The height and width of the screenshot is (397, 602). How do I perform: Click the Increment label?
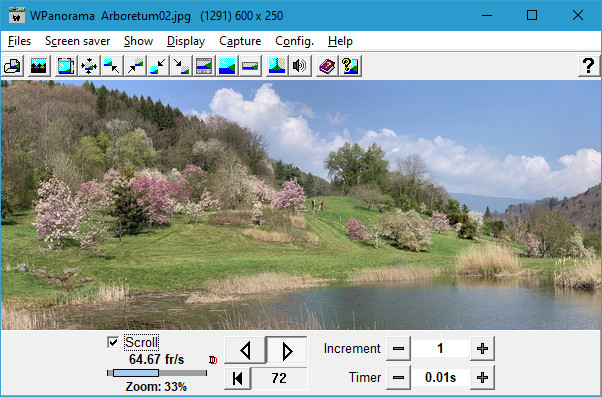click(x=352, y=349)
